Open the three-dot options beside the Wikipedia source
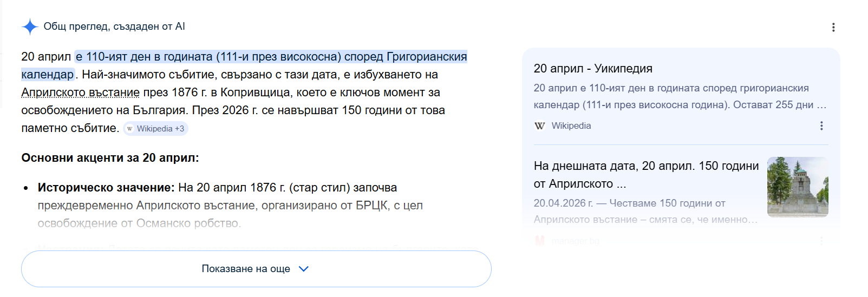Image resolution: width=868 pixels, height=297 pixels. pos(821,126)
